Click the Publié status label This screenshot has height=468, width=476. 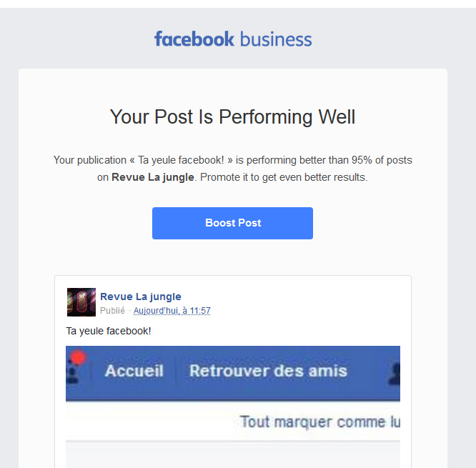[x=112, y=311]
